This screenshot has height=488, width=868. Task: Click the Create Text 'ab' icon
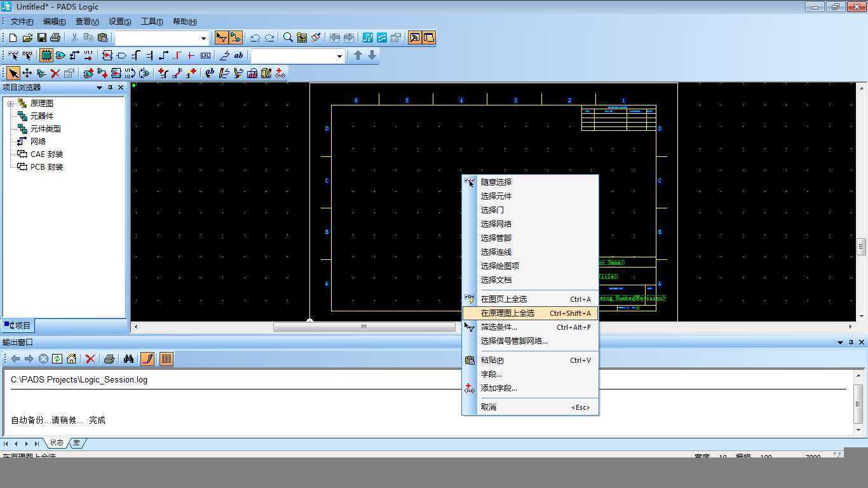[x=210, y=73]
